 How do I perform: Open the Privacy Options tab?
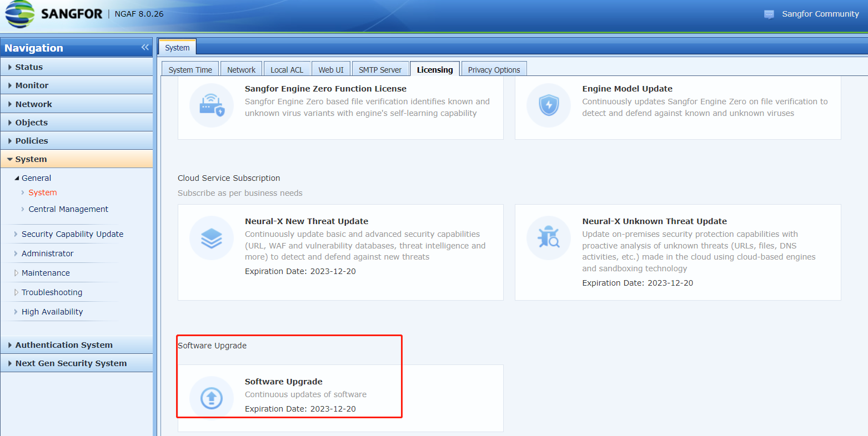tap(494, 70)
